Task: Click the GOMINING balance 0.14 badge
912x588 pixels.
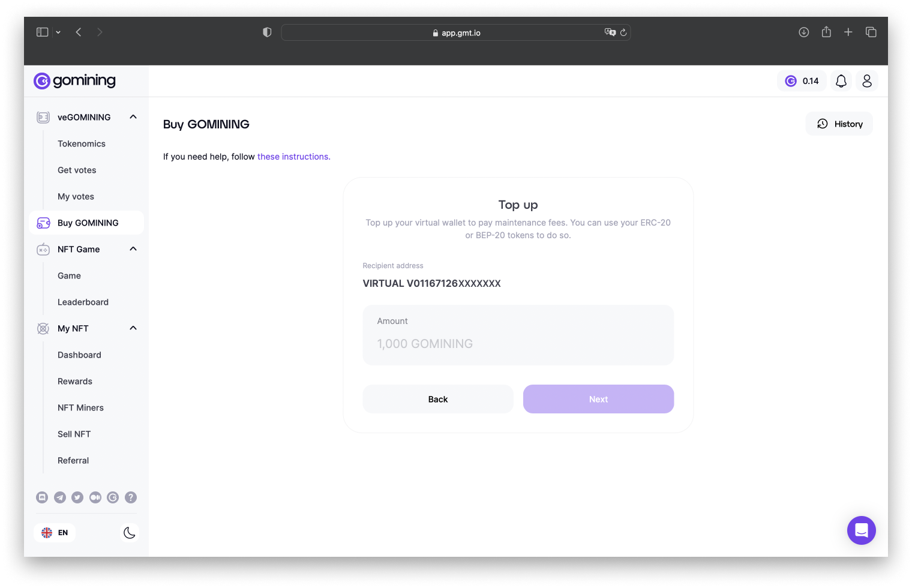Action: [802, 81]
